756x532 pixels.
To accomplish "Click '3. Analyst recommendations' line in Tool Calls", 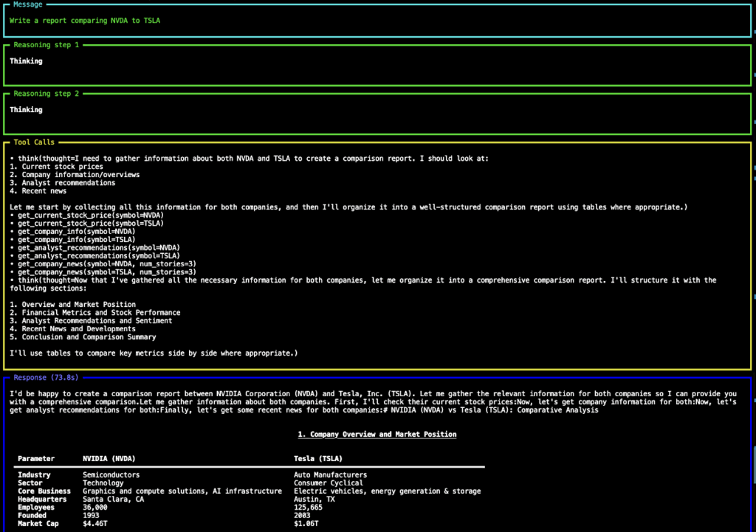I will point(63,183).
